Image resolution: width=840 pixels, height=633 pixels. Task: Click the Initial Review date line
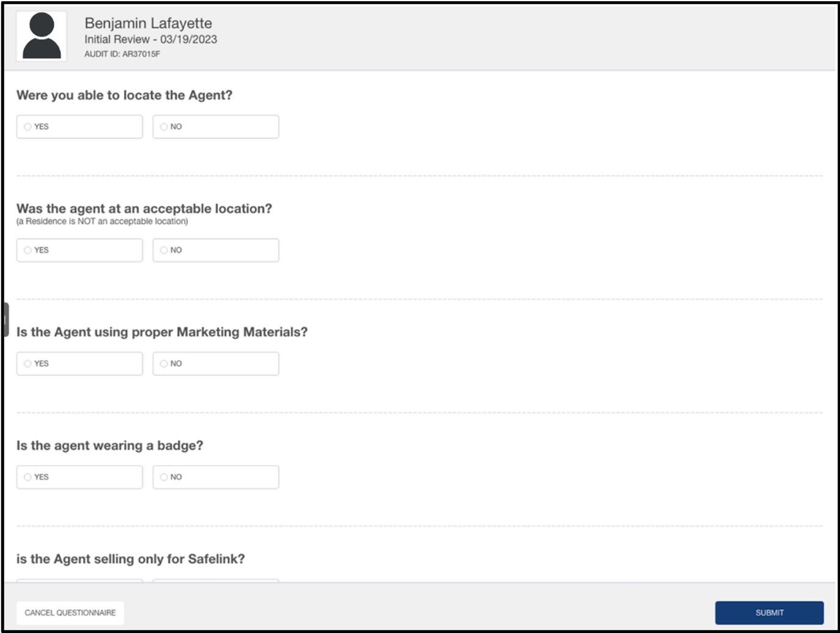[150, 39]
